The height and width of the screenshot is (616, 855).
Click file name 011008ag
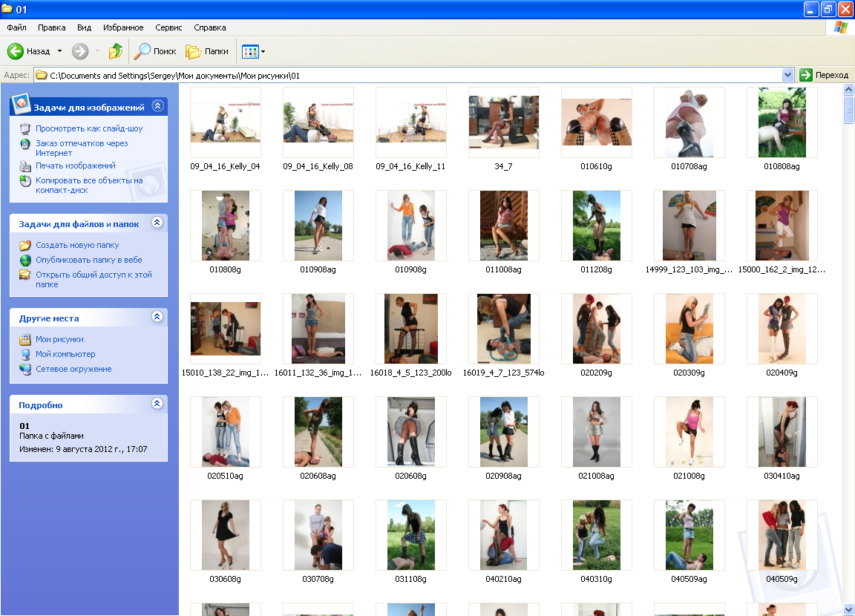503,269
